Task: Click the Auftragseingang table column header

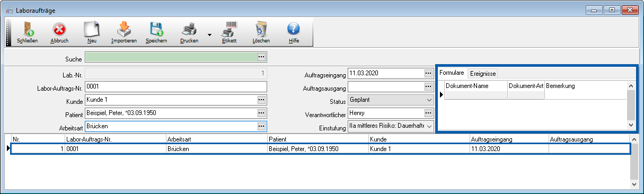Action: (509, 139)
